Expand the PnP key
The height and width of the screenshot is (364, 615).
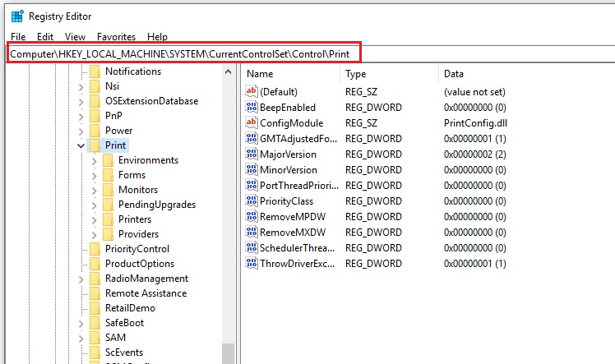81,117
